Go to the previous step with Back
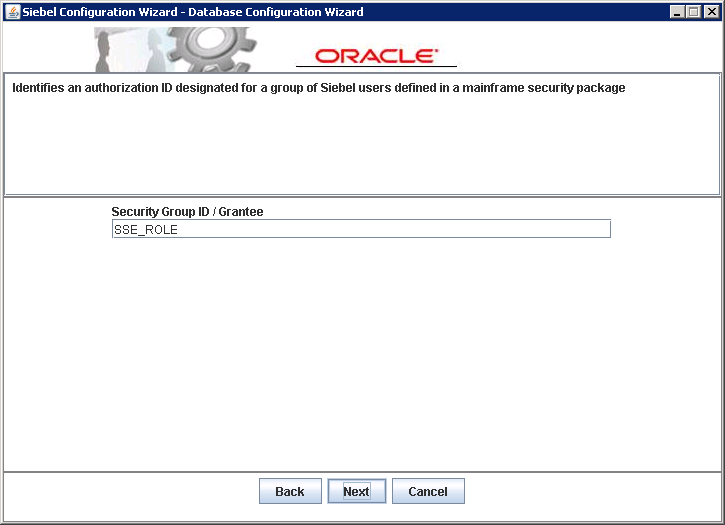 (289, 491)
